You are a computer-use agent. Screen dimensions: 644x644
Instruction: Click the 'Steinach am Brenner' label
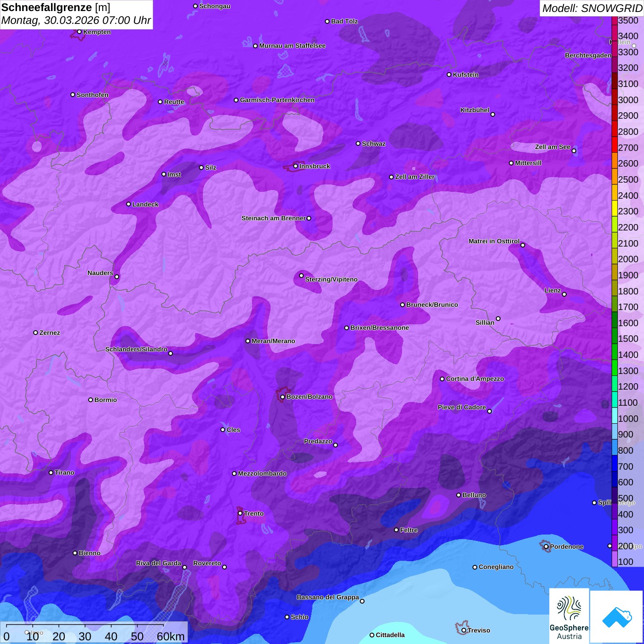point(273,218)
